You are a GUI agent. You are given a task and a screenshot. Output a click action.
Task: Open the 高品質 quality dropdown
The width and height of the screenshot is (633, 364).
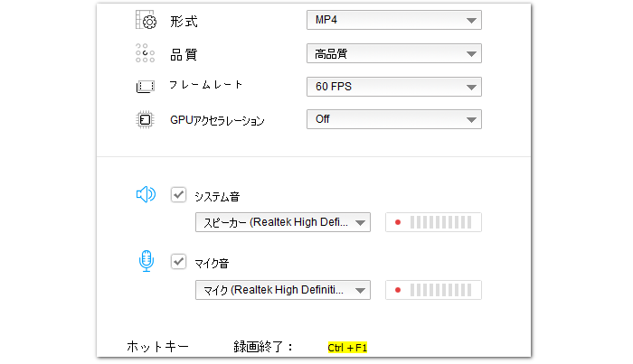[x=393, y=54]
